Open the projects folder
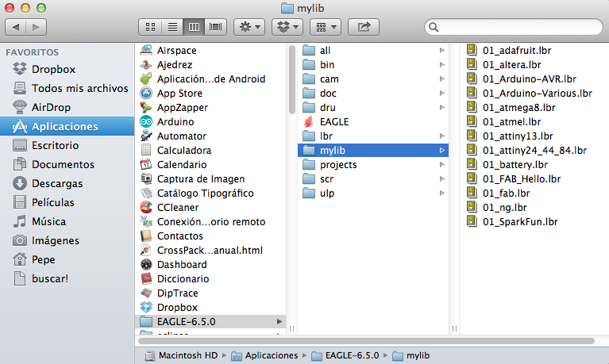 (x=373, y=164)
